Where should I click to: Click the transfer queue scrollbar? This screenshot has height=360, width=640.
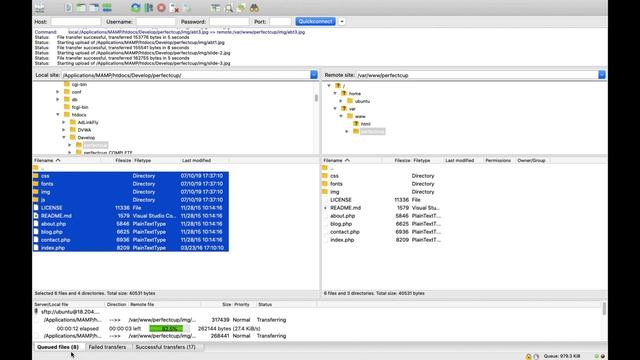pos(604,309)
